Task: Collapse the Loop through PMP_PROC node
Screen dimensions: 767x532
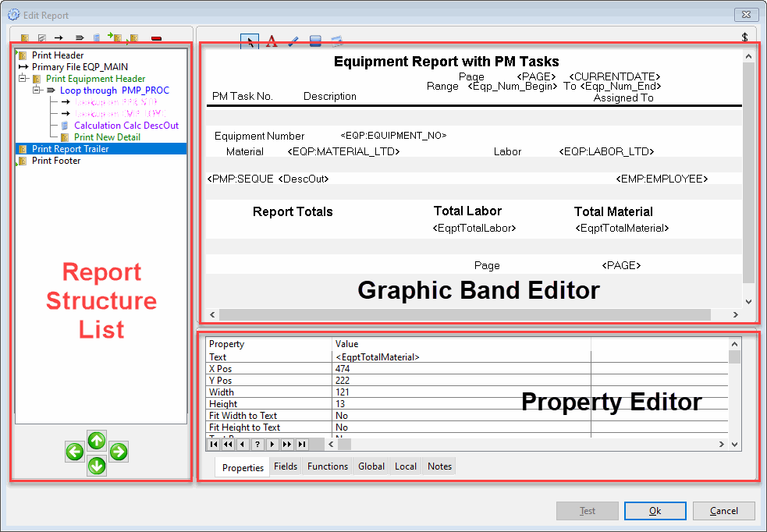Action: pos(36,90)
